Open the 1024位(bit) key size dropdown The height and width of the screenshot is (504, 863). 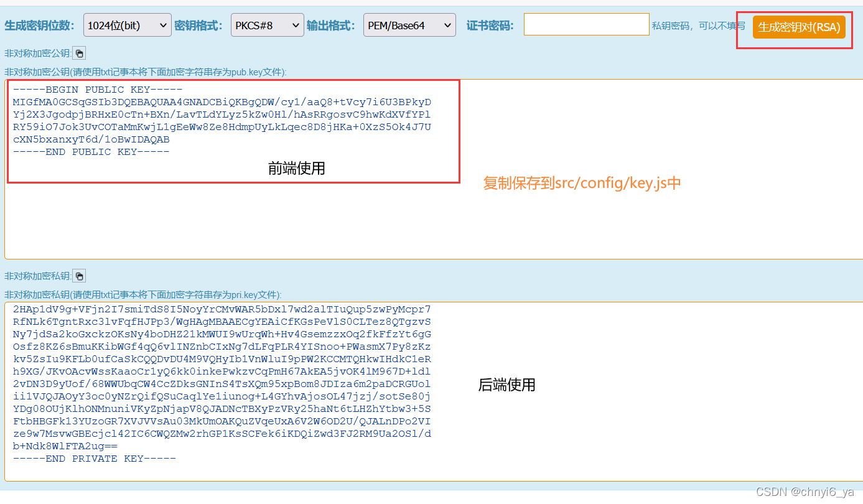click(127, 26)
